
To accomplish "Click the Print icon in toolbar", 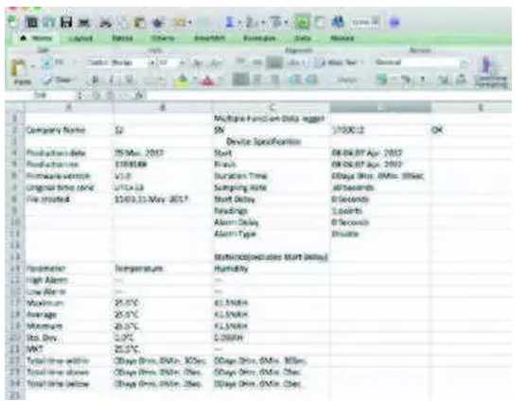I will tap(83, 23).
